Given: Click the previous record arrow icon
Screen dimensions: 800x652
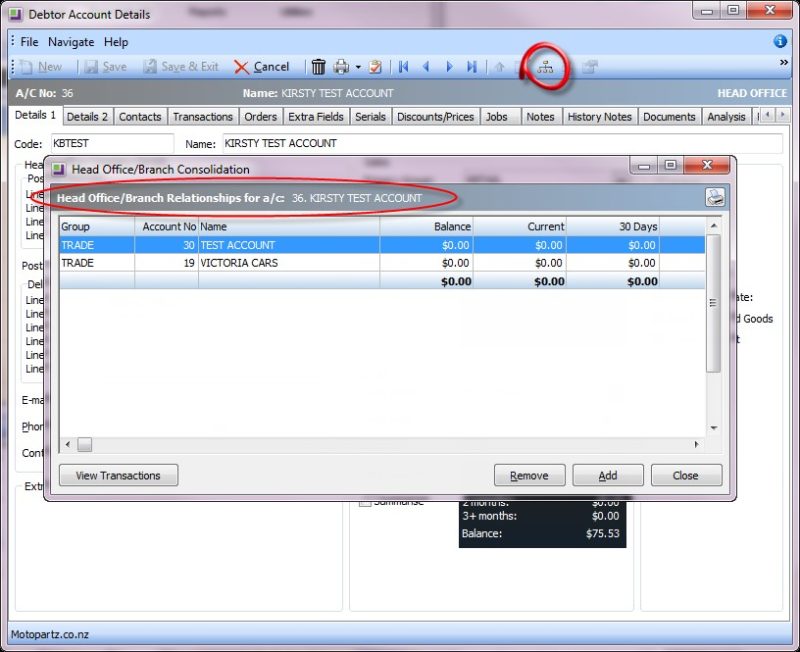Looking at the screenshot, I should 424,66.
